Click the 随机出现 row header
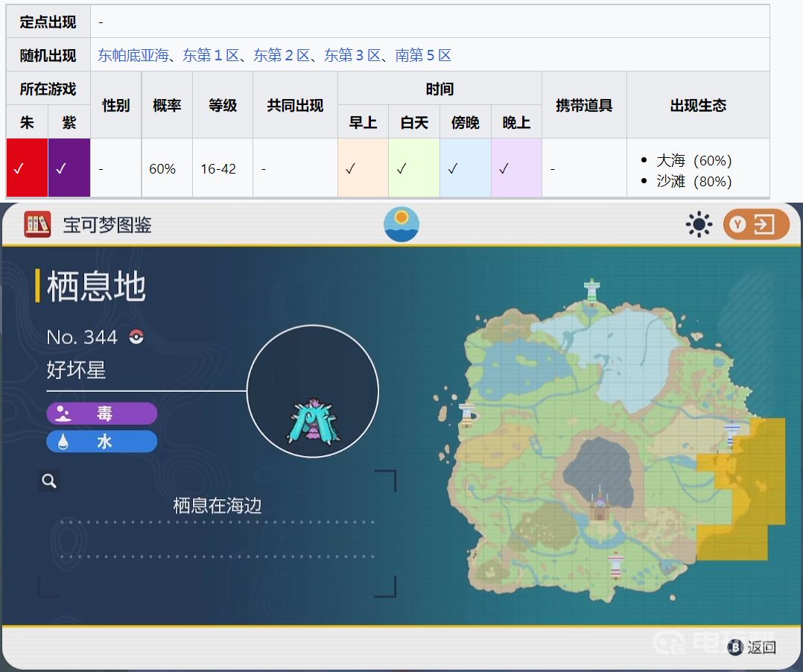Image resolution: width=803 pixels, height=672 pixels. 48,55
